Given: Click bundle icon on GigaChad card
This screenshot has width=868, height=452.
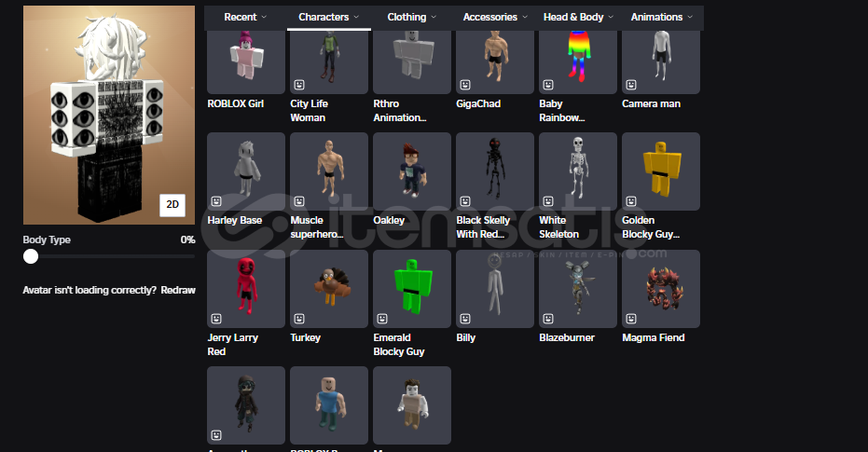Looking at the screenshot, I should coord(465,85).
